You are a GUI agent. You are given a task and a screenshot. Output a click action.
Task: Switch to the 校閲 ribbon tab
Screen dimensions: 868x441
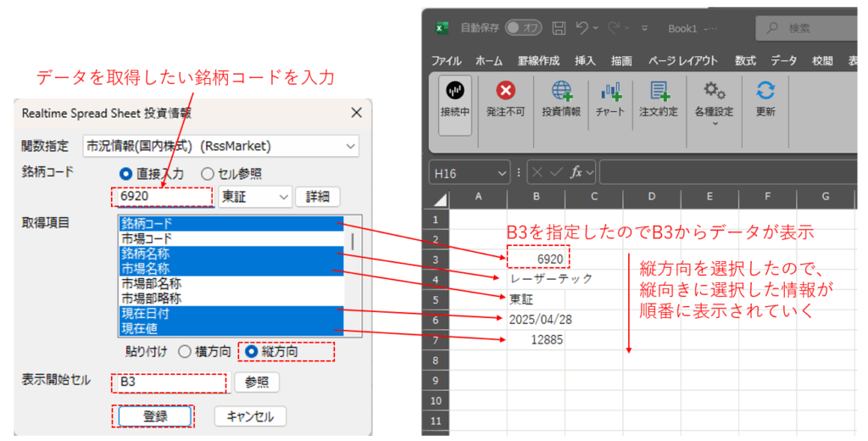pos(822,61)
